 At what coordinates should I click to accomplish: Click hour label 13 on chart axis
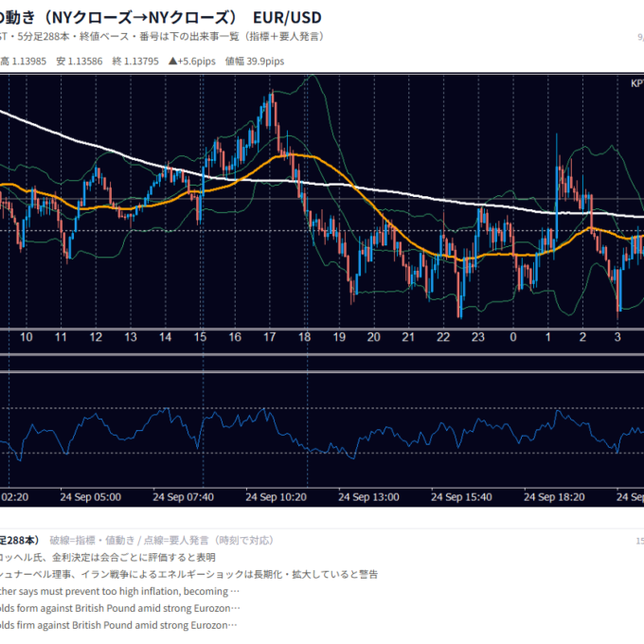[x=131, y=337]
